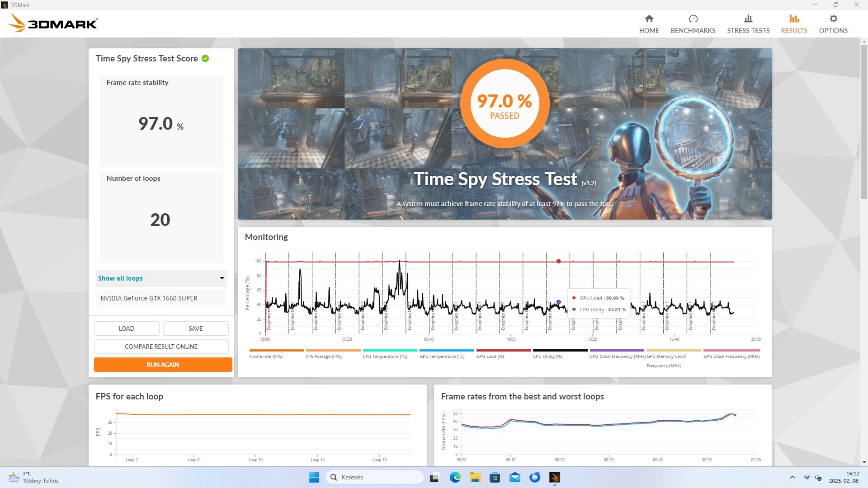Toggle the CPU Temperature legend swatch
The image size is (868, 488).
point(390,350)
